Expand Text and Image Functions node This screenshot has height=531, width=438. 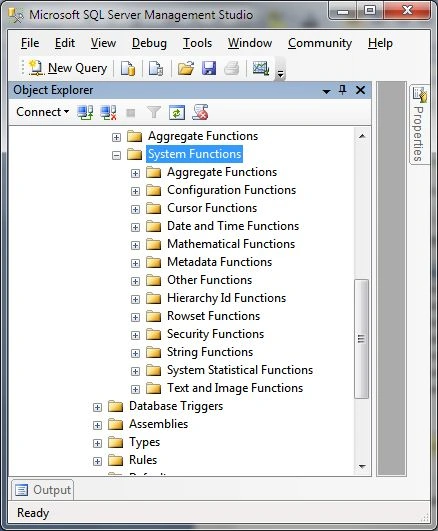135,389
